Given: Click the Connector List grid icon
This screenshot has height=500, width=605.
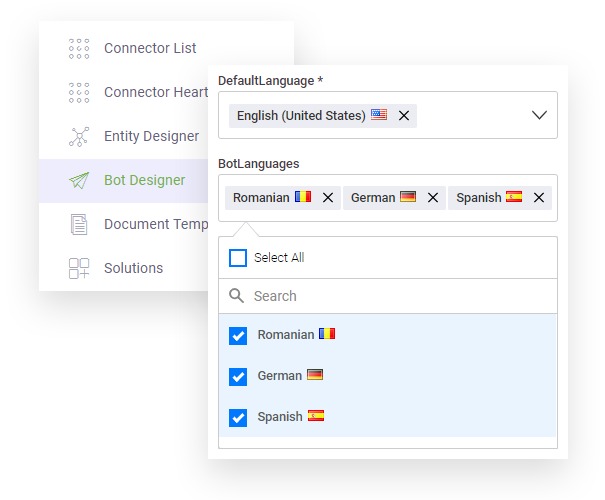Looking at the screenshot, I should click(79, 48).
